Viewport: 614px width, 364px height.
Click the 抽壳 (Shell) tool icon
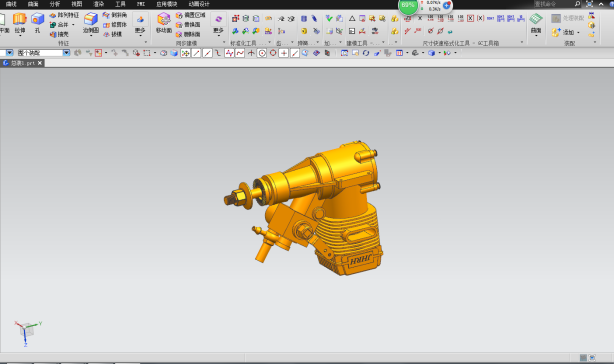(53, 34)
